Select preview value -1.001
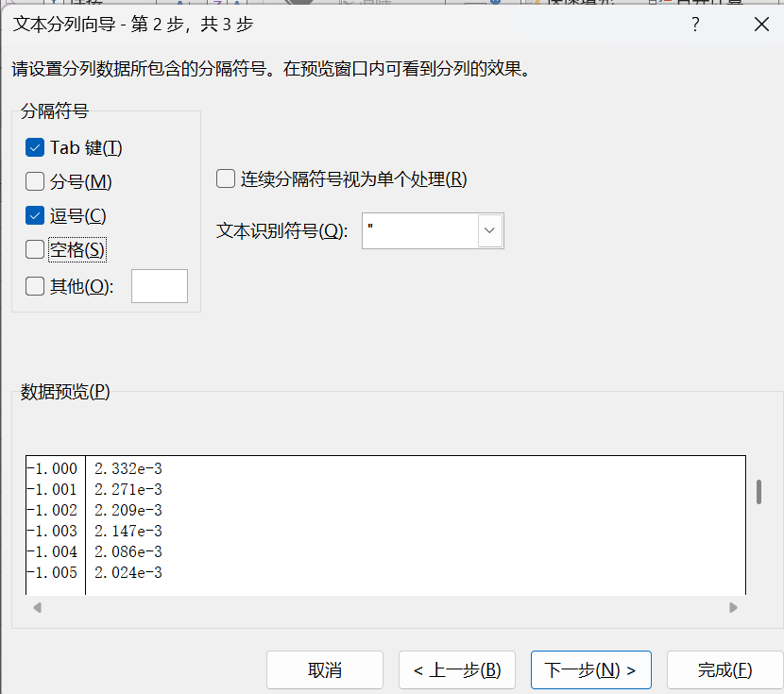This screenshot has height=694, width=784. tap(53, 490)
